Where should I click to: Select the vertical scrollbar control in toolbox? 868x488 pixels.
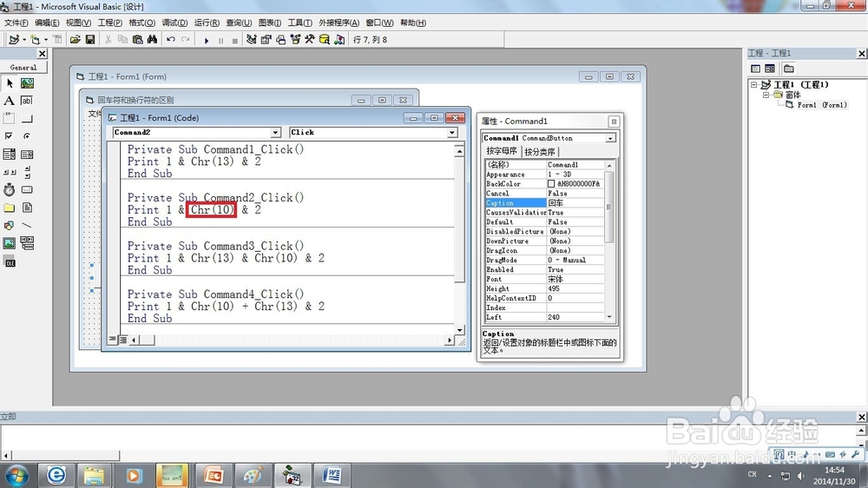point(27,172)
